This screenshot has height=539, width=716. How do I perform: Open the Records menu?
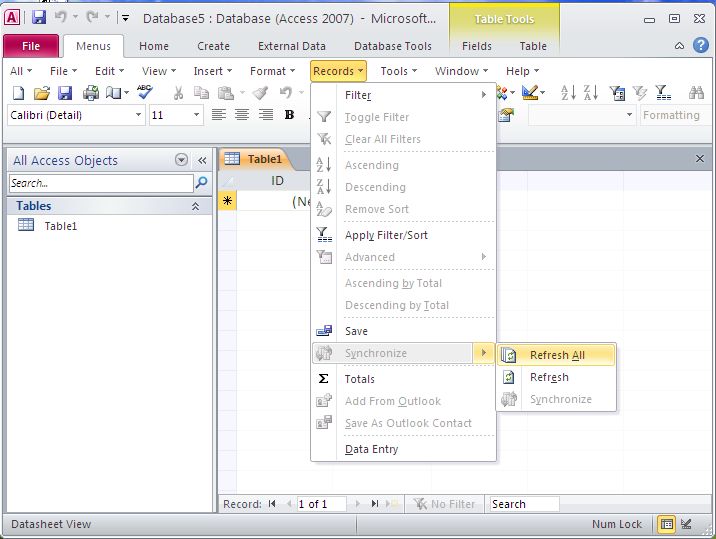coord(338,71)
